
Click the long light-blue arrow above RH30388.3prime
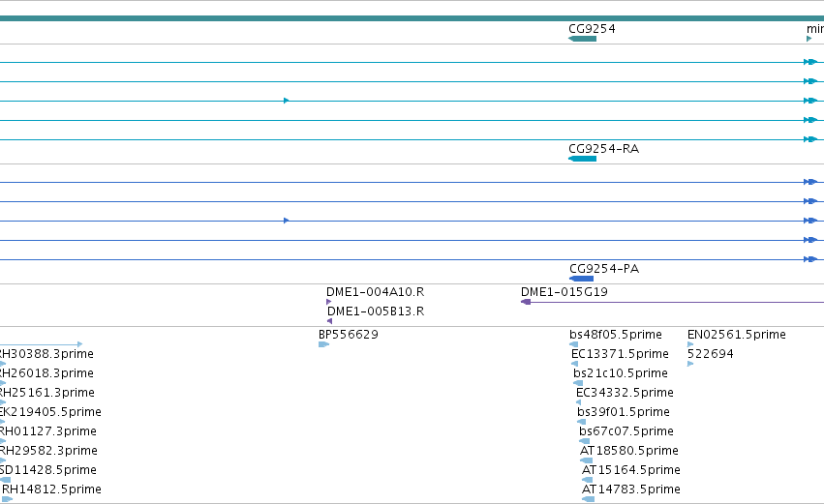coord(41,344)
